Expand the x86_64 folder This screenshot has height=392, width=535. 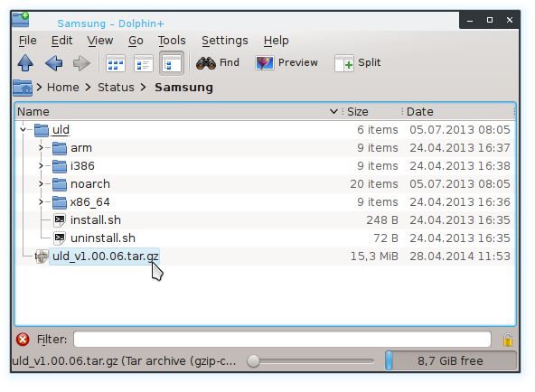point(41,201)
